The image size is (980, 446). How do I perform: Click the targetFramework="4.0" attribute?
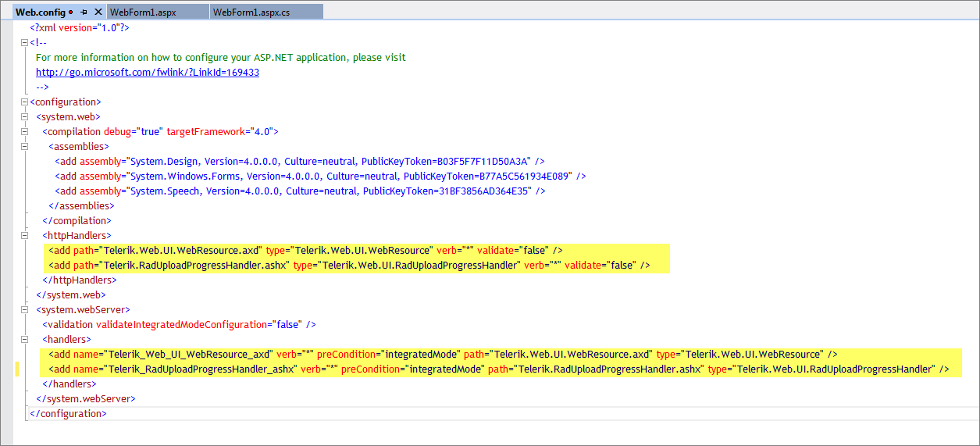(219, 131)
